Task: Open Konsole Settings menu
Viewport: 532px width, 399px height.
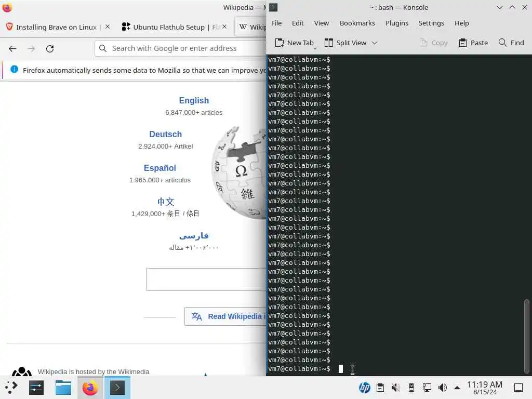Action: coord(431,23)
